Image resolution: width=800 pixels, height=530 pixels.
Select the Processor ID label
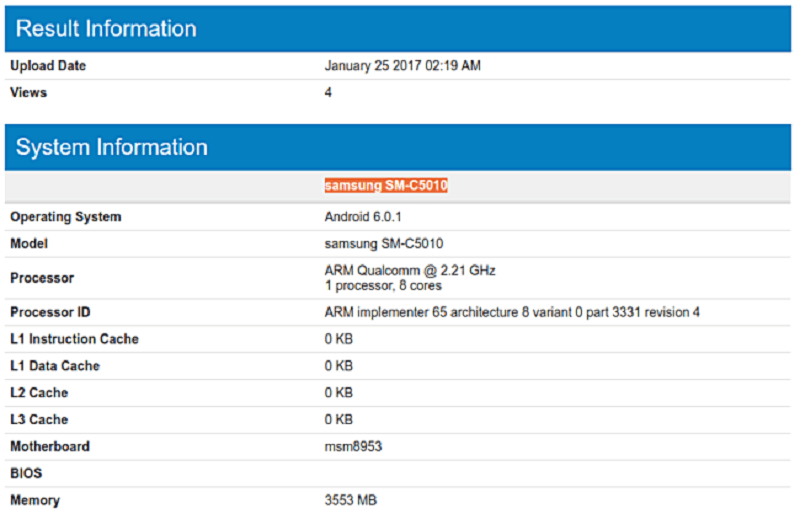52,312
